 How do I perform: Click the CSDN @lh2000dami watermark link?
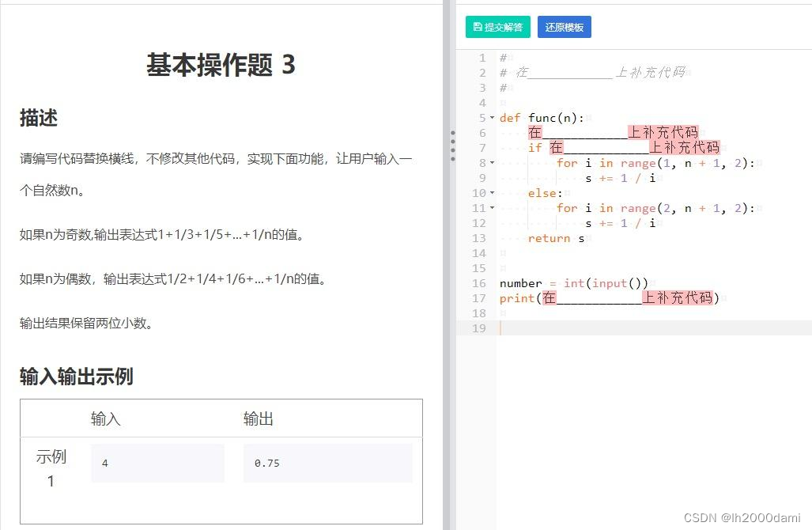[743, 518]
